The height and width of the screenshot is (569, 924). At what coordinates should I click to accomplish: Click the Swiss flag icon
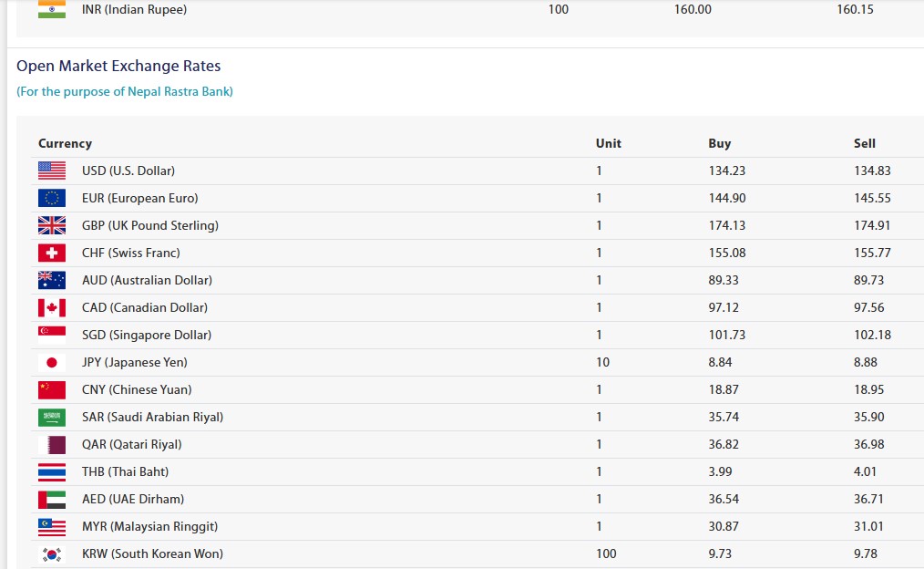52,253
